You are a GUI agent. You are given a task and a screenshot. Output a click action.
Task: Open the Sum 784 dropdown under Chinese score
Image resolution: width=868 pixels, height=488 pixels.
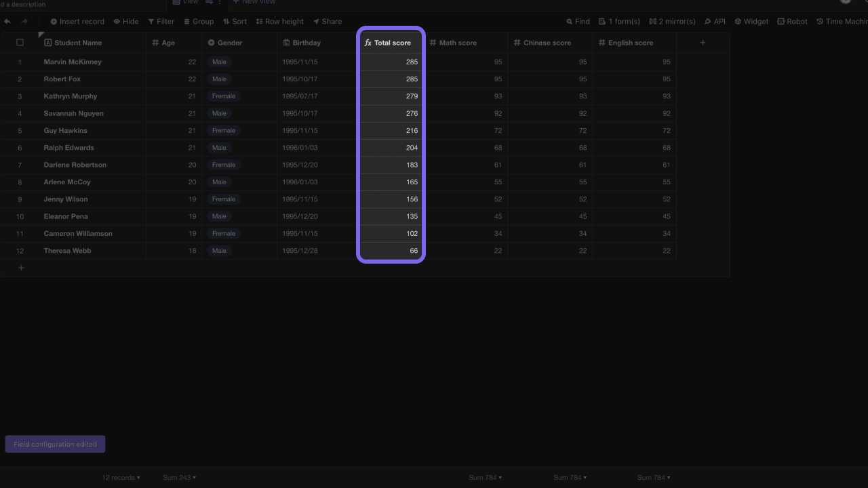coord(570,478)
